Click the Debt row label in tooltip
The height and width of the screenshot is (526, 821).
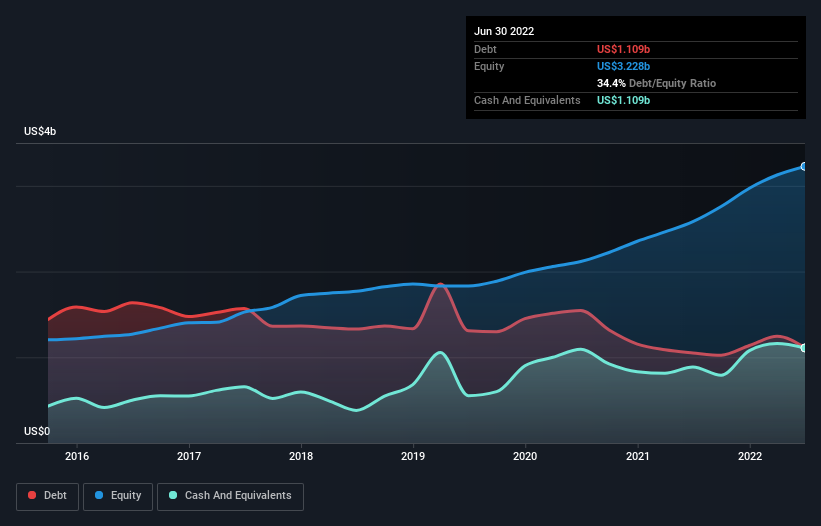click(485, 49)
